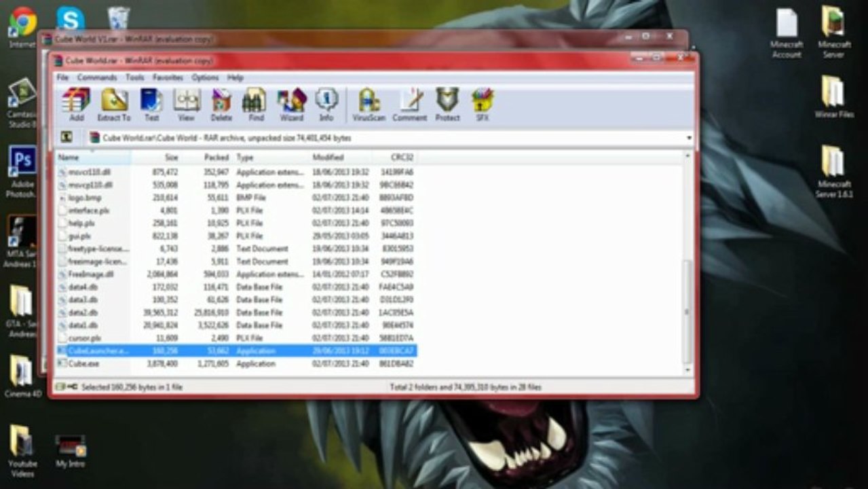Select the Cube.exe file row
This screenshot has height=489, width=868.
click(236, 364)
